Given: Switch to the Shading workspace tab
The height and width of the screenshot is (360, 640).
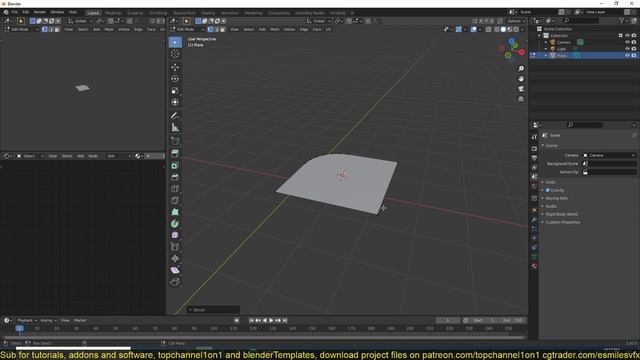Looking at the screenshot, I should (x=208, y=13).
